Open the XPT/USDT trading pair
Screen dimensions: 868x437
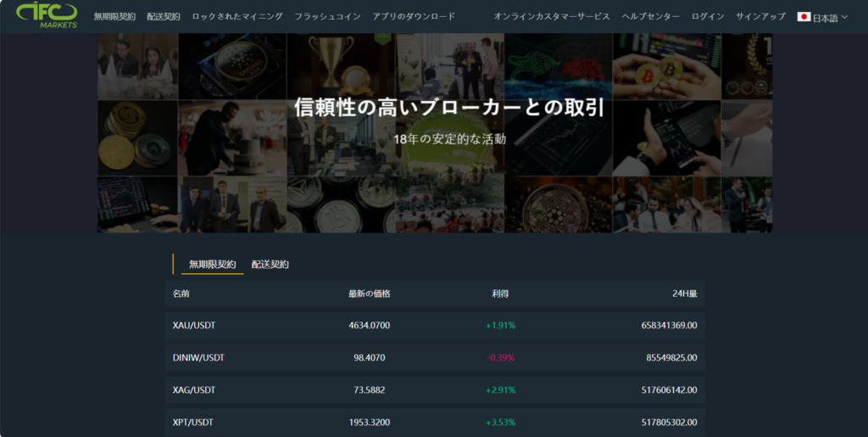(194, 422)
